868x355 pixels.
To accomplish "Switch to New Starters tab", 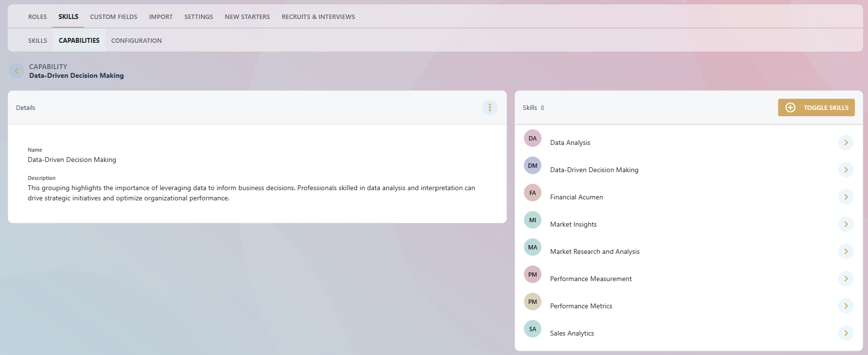I will coord(247,17).
